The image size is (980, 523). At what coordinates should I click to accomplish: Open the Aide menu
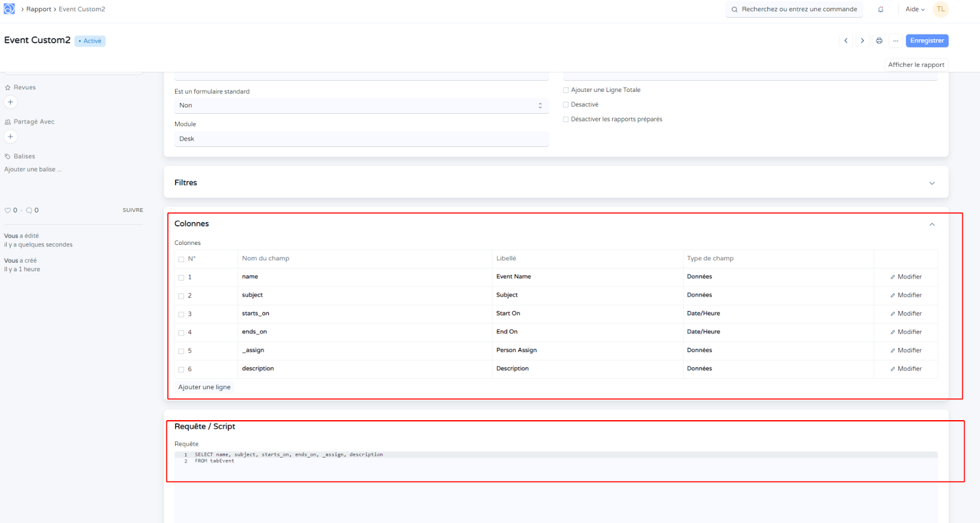[x=914, y=9]
